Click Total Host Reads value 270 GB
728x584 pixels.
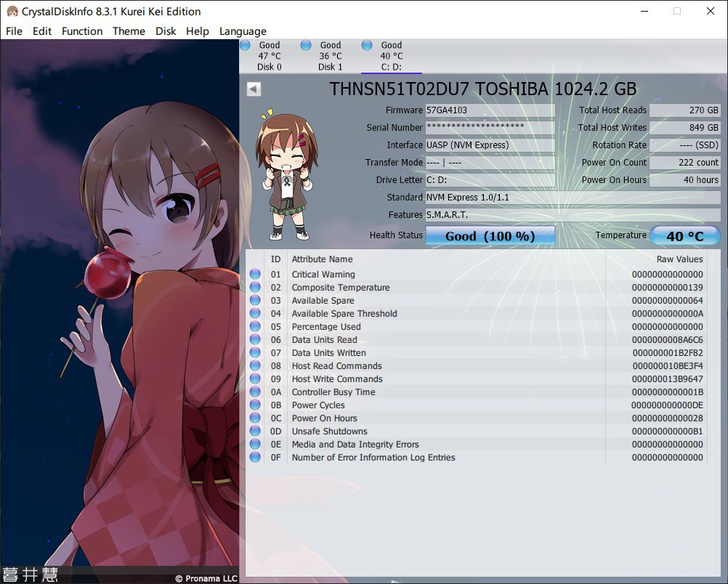click(x=685, y=110)
